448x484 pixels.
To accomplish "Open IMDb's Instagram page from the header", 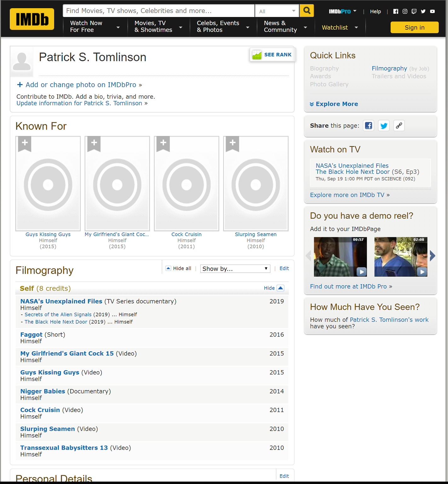I will click(x=405, y=11).
